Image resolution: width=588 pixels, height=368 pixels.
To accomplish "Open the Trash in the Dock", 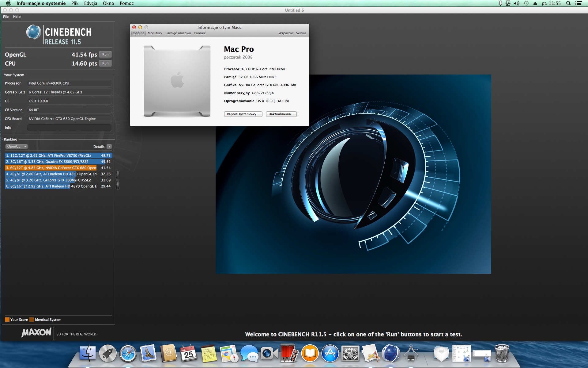I will pos(502,353).
